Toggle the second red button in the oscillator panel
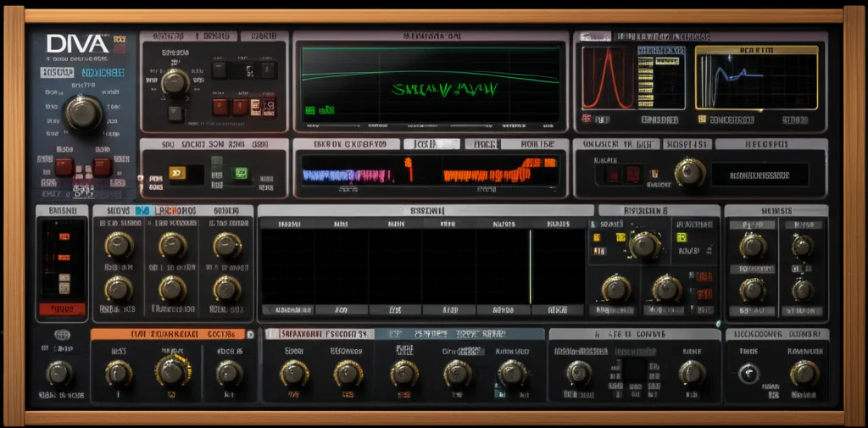The image size is (868, 428). [x=240, y=106]
